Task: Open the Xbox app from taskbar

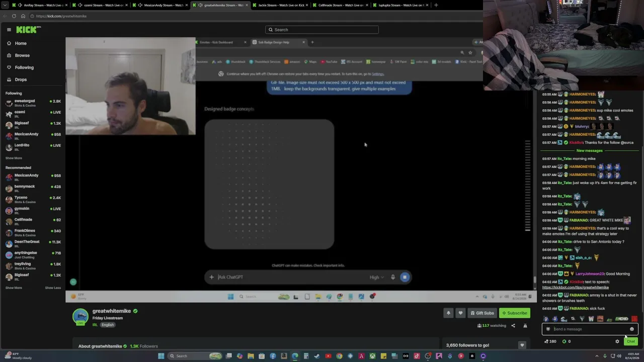Action: [372, 356]
